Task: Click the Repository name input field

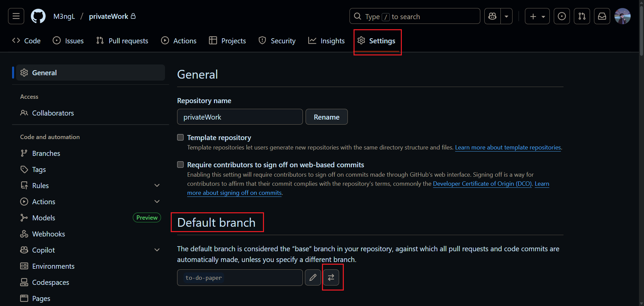Action: point(239,117)
